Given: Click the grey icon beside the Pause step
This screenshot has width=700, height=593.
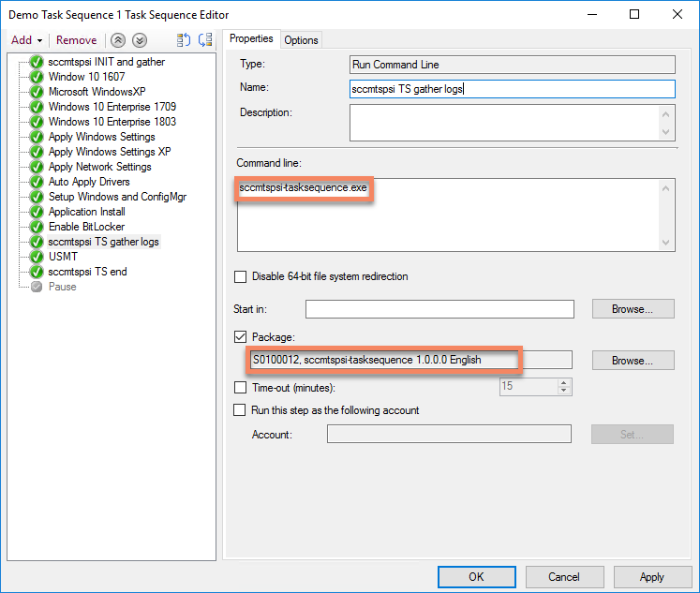Looking at the screenshot, I should [37, 287].
